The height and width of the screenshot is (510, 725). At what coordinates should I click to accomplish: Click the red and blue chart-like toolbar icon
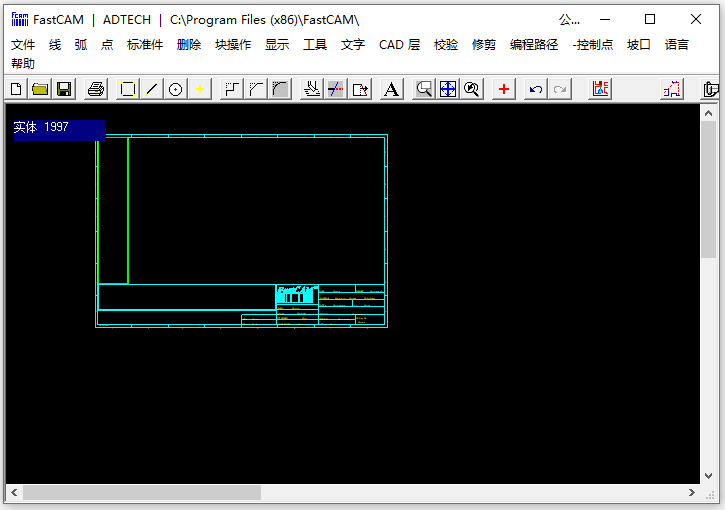point(600,89)
